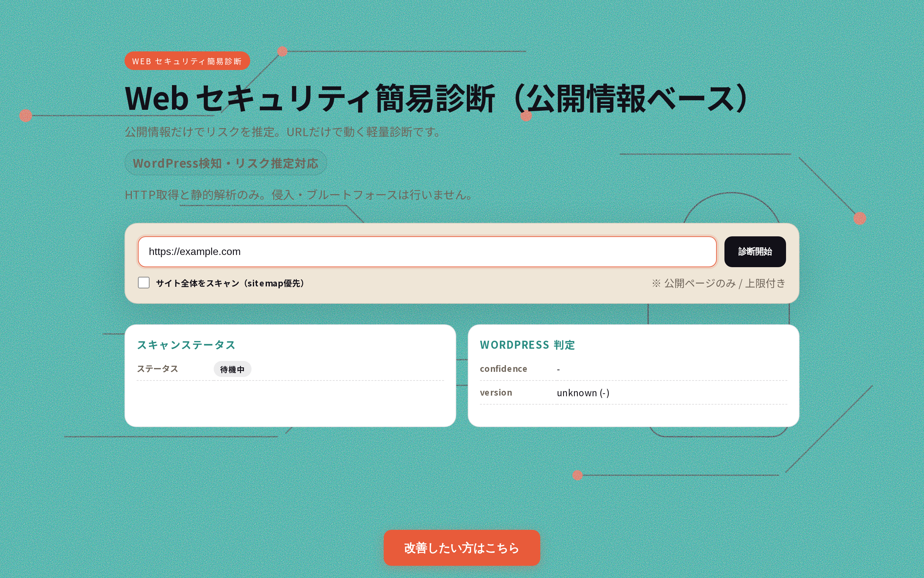Click the WordPress検知・リスク推定対応 pill label
924x578 pixels.
pyautogui.click(x=226, y=163)
